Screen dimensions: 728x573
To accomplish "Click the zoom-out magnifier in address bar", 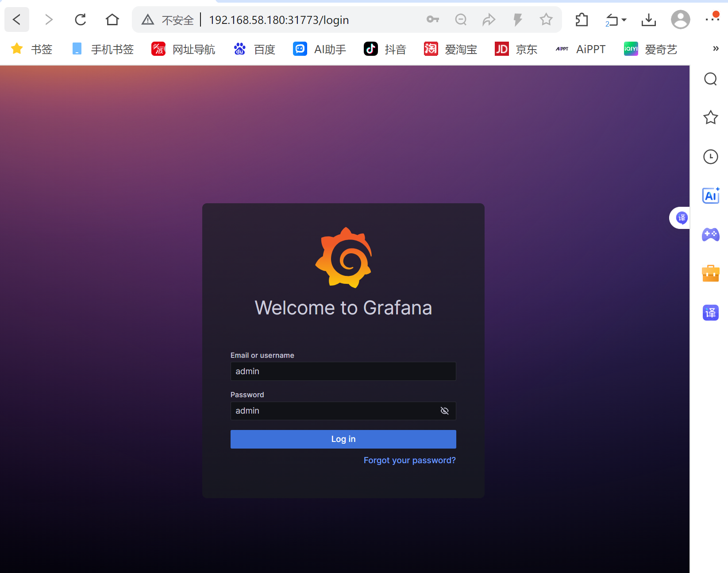I will point(461,19).
